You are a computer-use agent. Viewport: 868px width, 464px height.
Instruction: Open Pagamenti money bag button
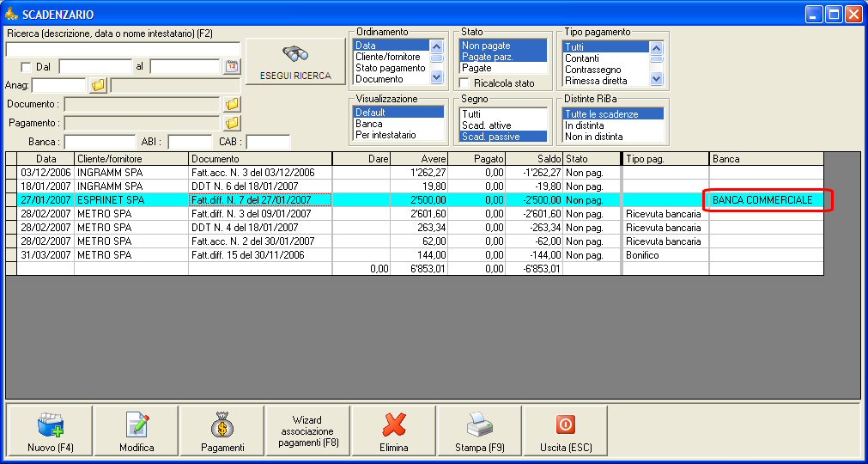point(222,430)
